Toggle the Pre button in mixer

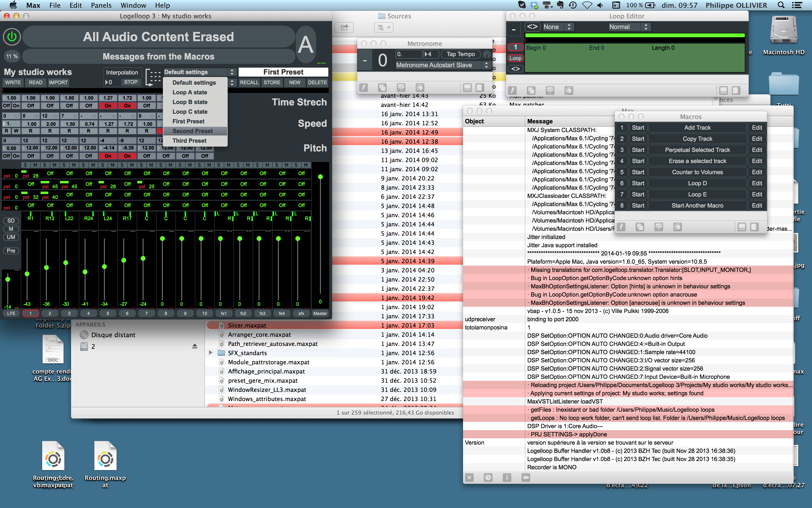(11, 251)
